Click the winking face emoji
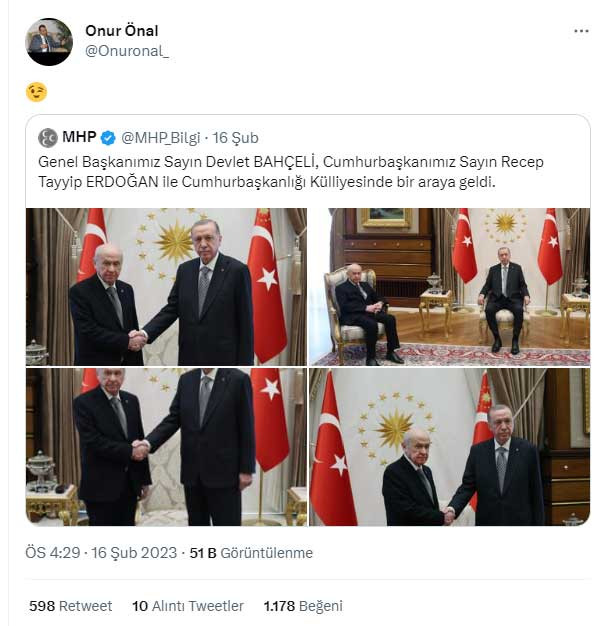This screenshot has width=597, height=626. 36,92
